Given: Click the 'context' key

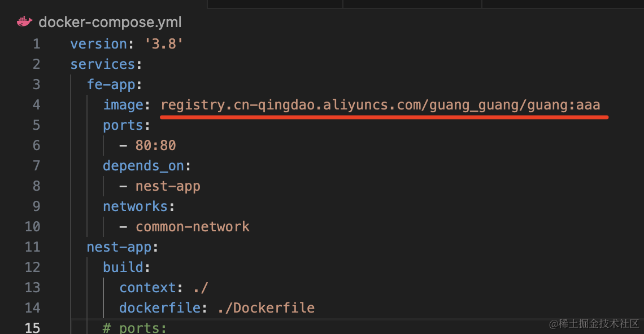Looking at the screenshot, I should [x=147, y=288].
